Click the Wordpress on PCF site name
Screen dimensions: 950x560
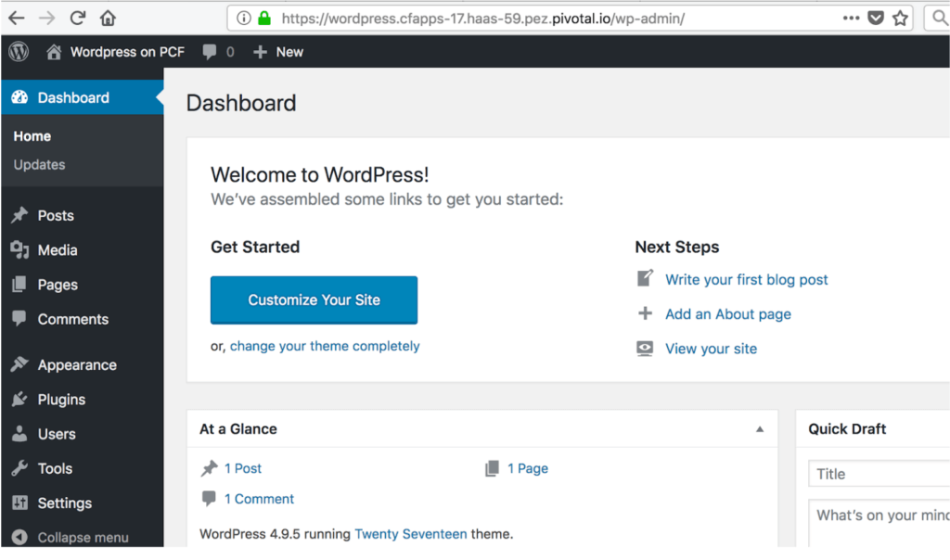click(127, 52)
